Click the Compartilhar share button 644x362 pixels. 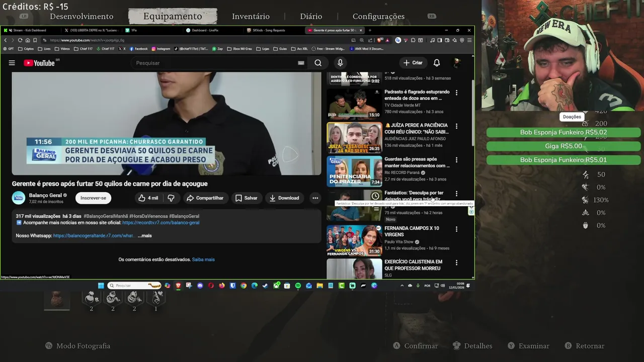pos(205,198)
